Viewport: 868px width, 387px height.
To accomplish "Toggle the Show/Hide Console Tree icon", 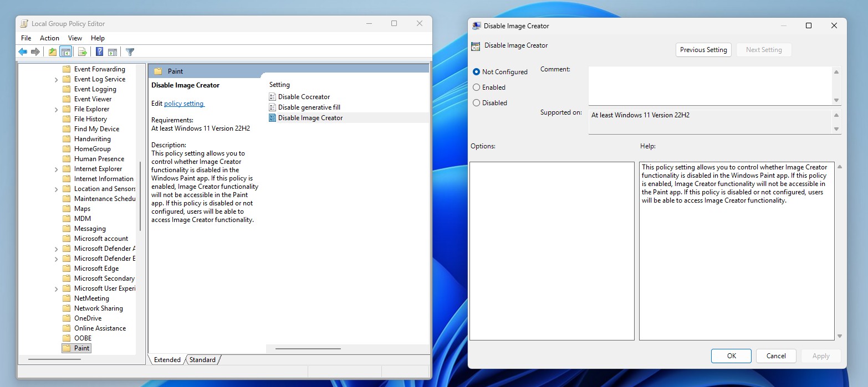I will (x=66, y=51).
